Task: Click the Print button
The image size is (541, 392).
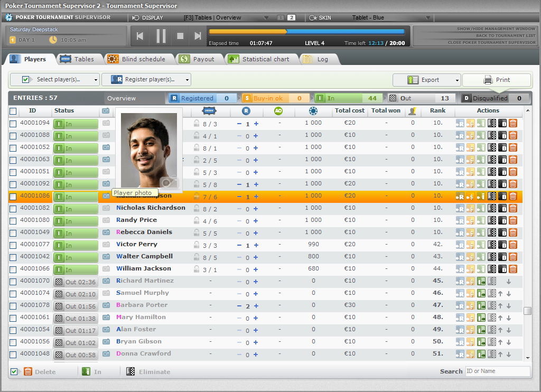Action: point(497,80)
